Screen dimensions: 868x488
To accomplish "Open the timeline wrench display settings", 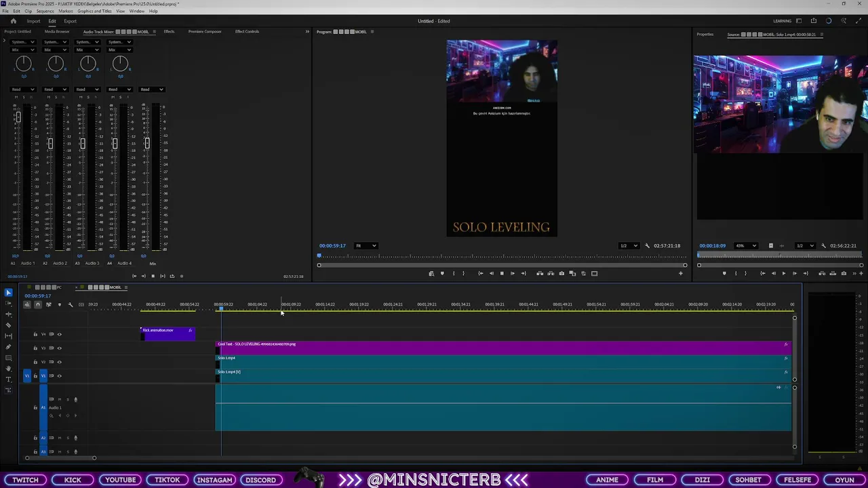I will pos(71,305).
